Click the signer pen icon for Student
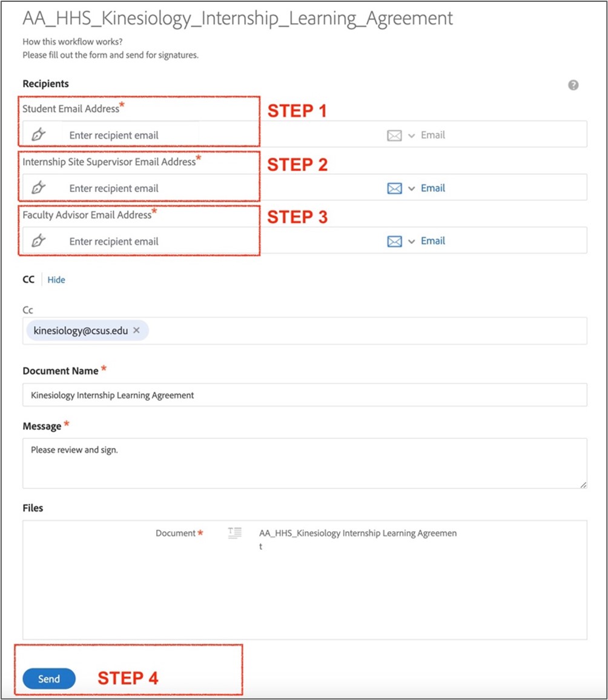The image size is (608, 700). tap(38, 134)
